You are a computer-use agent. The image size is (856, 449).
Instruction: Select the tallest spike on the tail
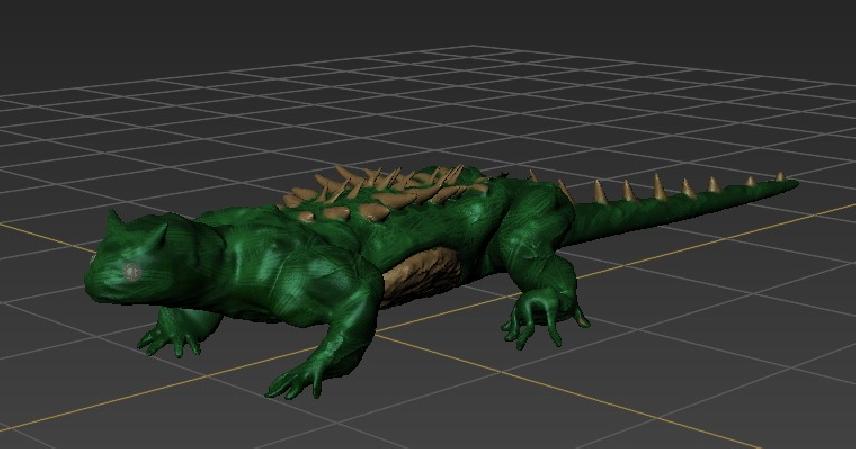[658, 185]
